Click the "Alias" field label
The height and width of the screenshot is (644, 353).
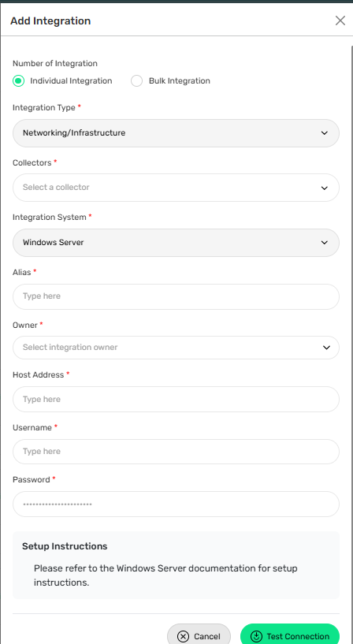click(22, 272)
